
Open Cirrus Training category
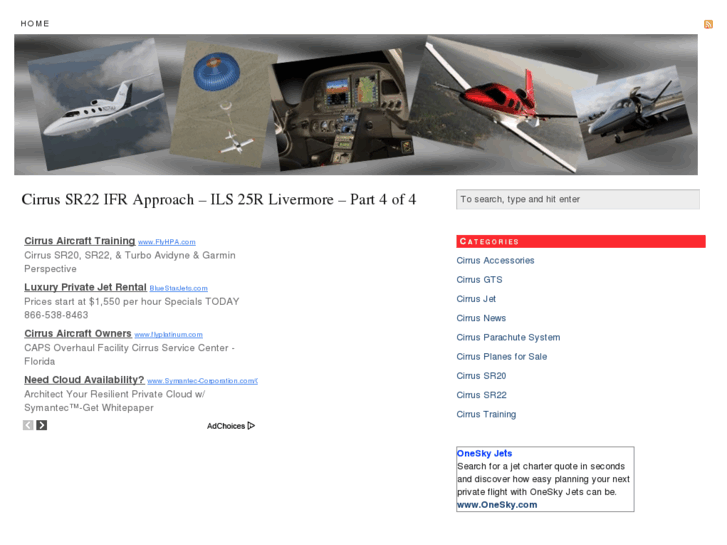click(486, 414)
